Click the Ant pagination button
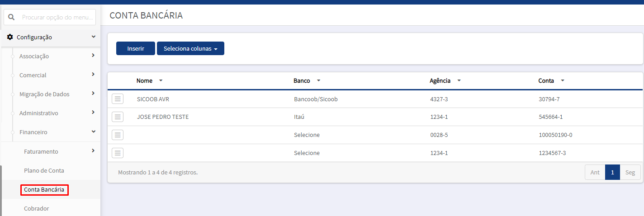The image size is (644, 216). tap(595, 172)
